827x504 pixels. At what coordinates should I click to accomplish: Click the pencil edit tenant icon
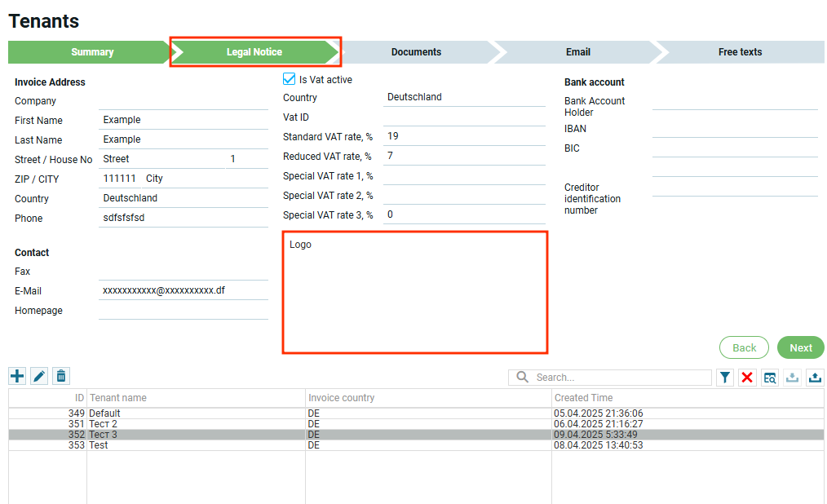click(39, 376)
